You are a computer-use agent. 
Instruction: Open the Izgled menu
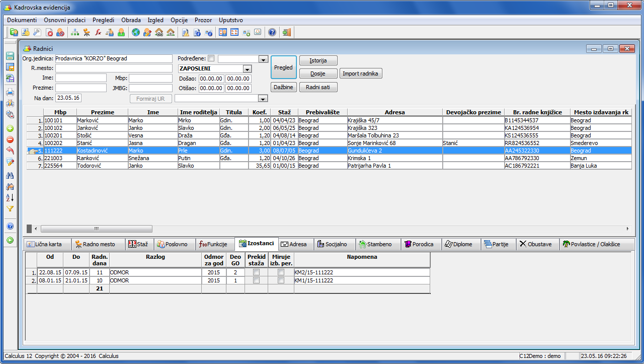[x=155, y=20]
